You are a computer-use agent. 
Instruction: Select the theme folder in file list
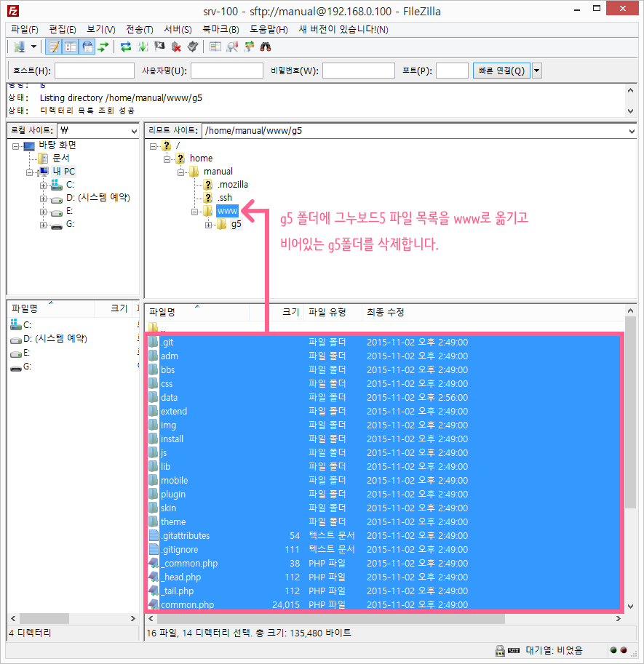(385, 521)
